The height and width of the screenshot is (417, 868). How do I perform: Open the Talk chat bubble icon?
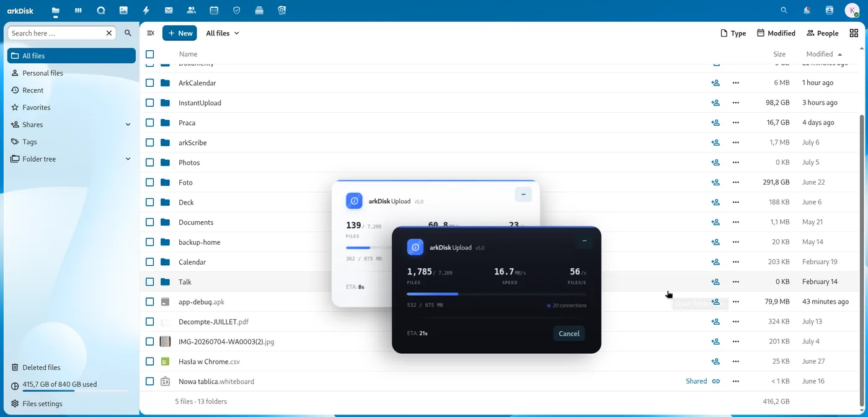[x=101, y=11]
